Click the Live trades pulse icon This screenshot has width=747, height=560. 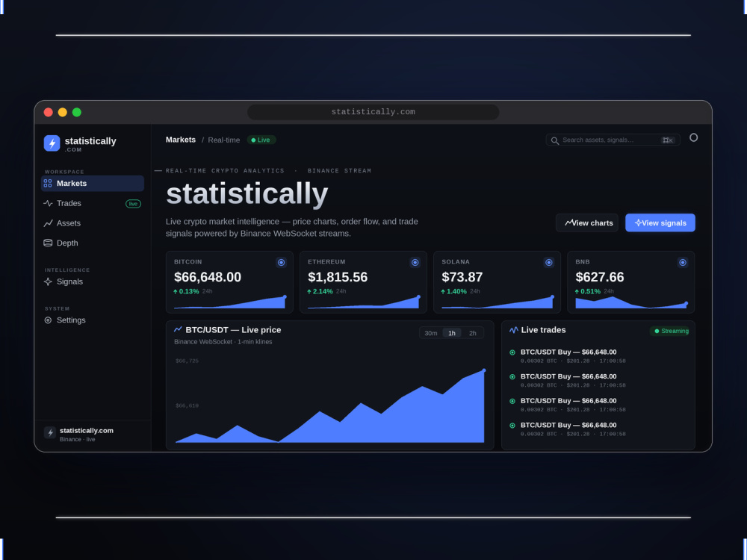[514, 330]
